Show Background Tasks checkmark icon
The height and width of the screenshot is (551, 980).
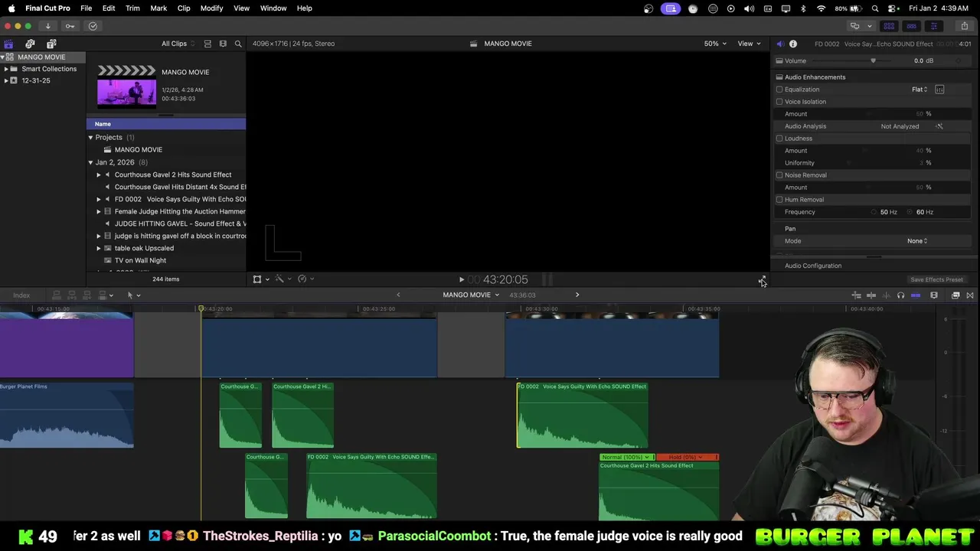tap(93, 26)
